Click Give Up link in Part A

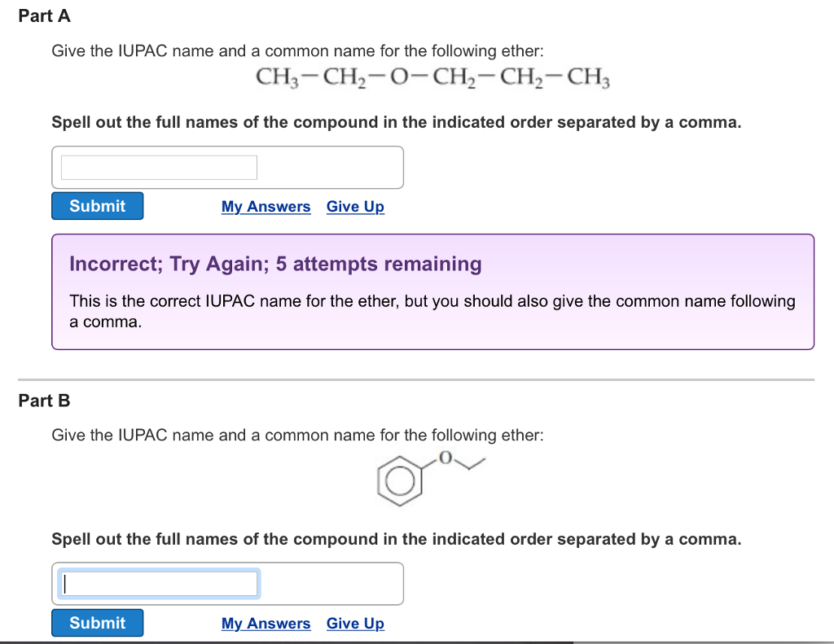point(355,207)
